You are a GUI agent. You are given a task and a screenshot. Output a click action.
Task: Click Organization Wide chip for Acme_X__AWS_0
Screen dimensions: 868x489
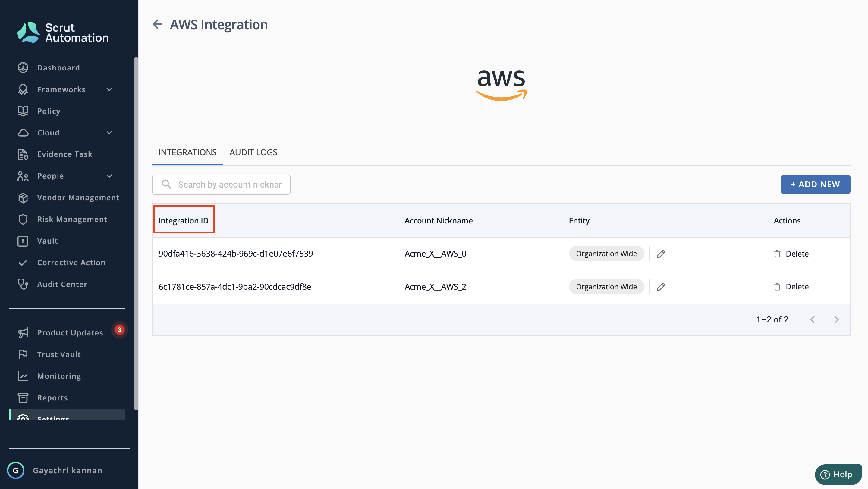606,254
